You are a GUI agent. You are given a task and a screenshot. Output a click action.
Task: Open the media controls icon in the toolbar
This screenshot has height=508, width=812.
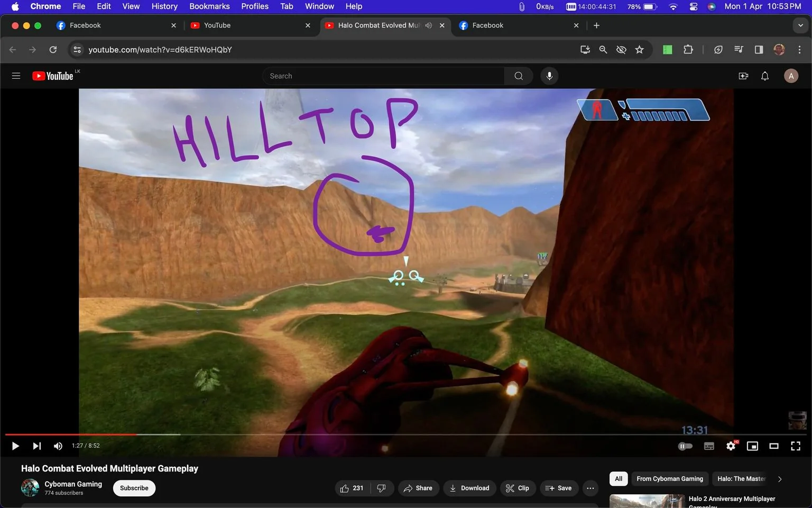(739, 50)
